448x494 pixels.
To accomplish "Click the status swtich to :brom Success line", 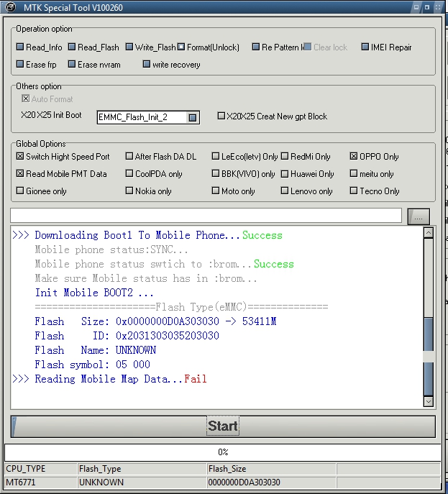I will [164, 264].
